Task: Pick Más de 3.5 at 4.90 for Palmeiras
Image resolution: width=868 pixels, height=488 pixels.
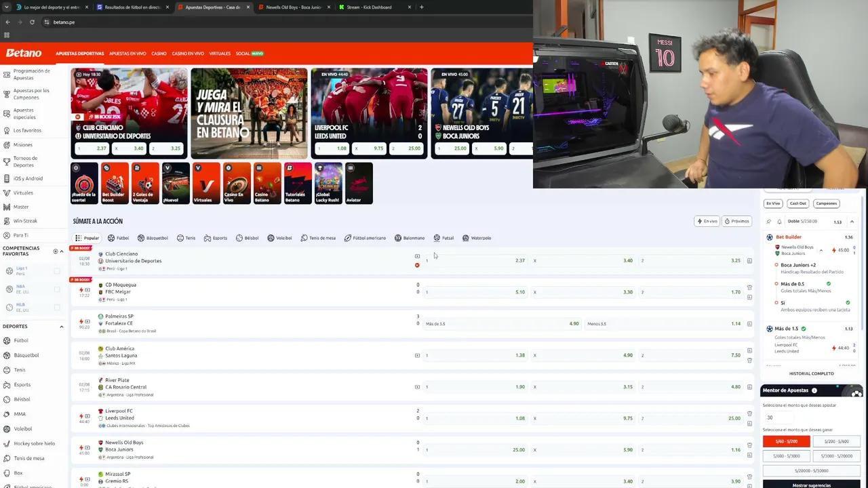Action: click(x=502, y=324)
